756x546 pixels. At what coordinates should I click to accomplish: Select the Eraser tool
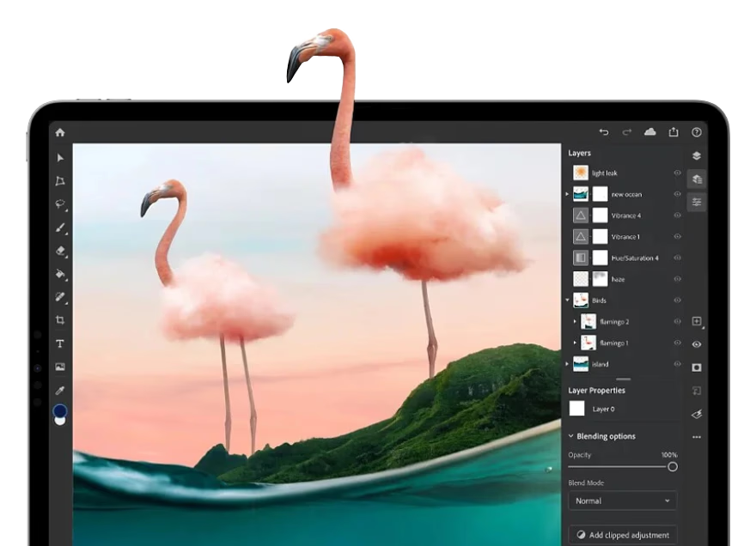60,251
